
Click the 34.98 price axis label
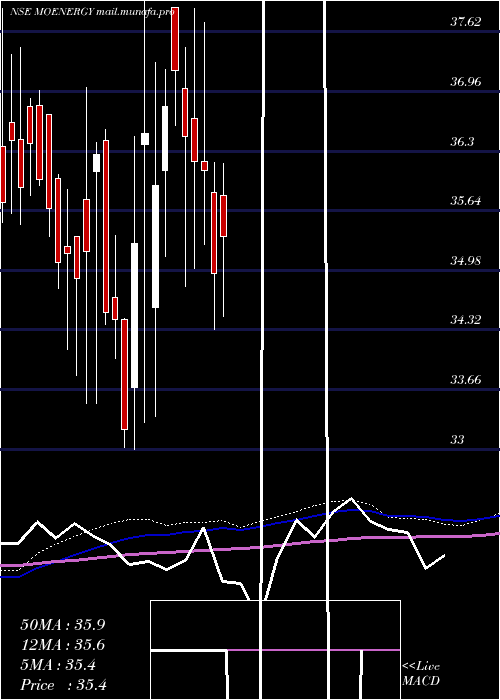[466, 260]
